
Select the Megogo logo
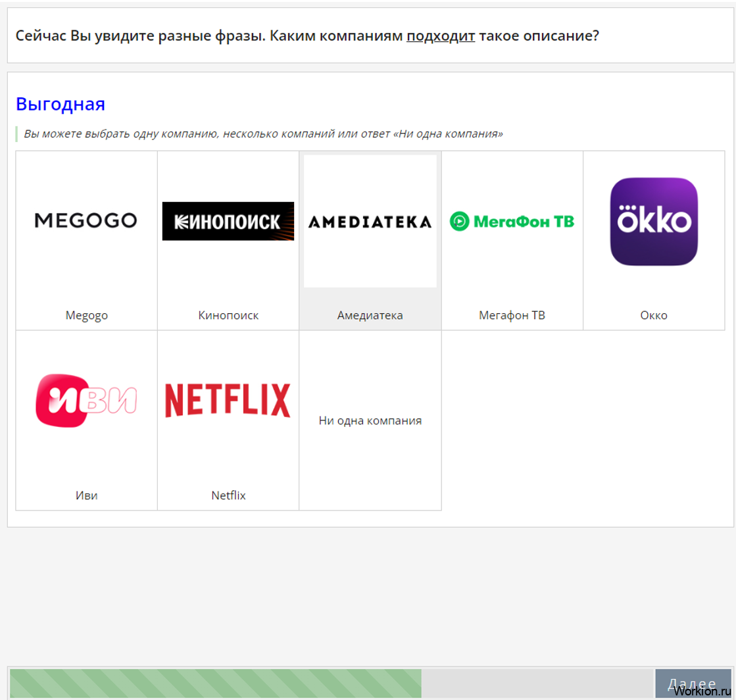click(x=86, y=220)
